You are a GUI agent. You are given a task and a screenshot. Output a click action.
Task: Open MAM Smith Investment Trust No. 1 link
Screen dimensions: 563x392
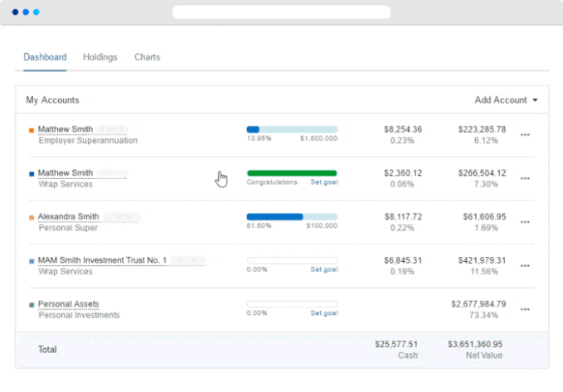coord(102,260)
